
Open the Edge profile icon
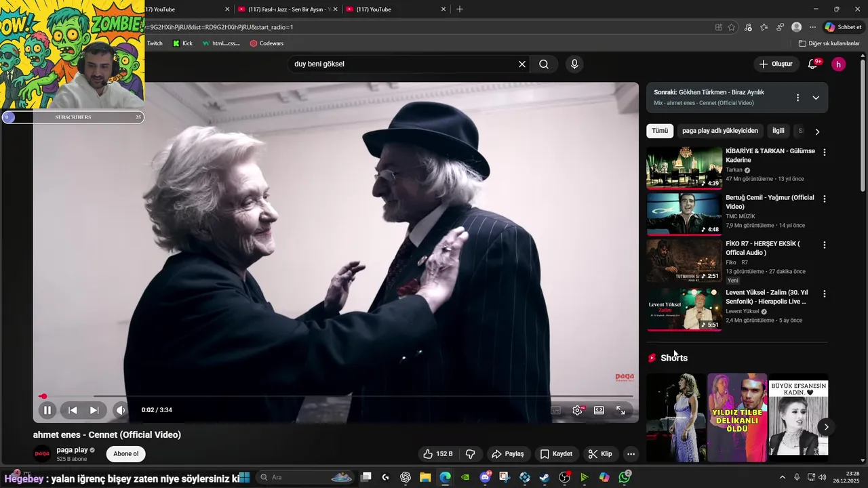(x=796, y=27)
